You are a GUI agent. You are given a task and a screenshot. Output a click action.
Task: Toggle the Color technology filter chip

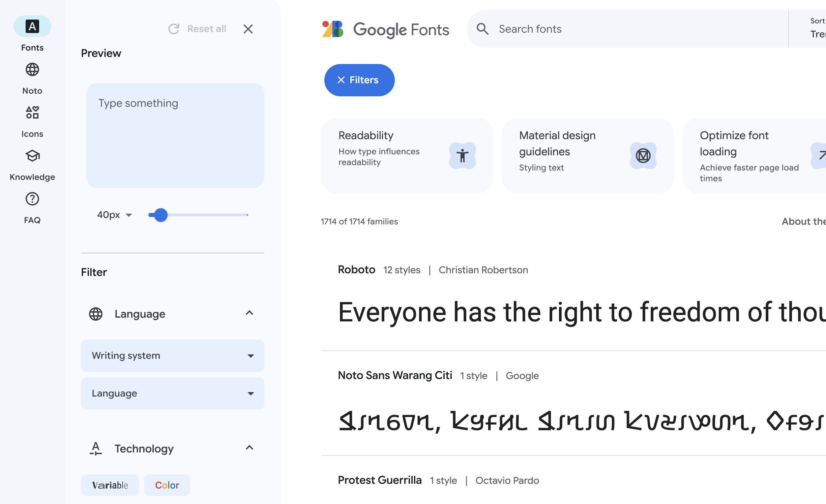[167, 485]
